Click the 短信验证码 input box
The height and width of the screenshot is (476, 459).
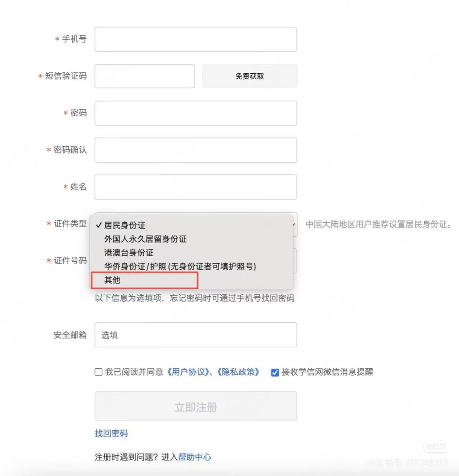145,76
